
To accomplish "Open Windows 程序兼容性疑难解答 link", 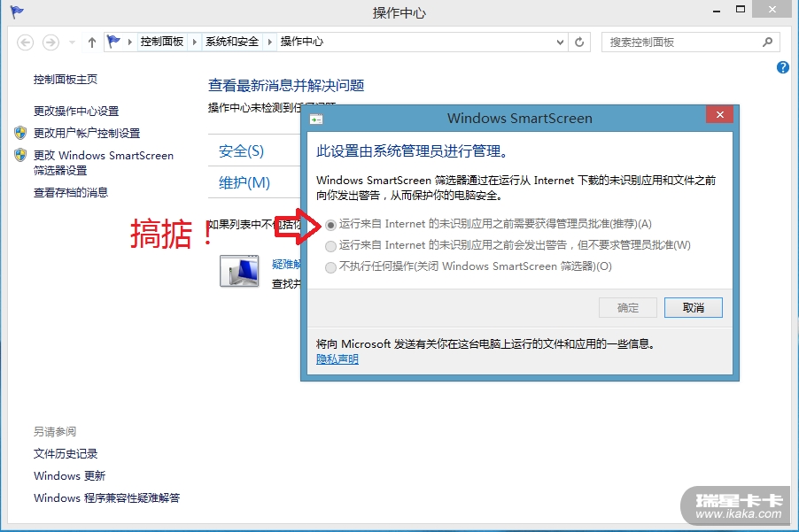I will pyautogui.click(x=106, y=497).
